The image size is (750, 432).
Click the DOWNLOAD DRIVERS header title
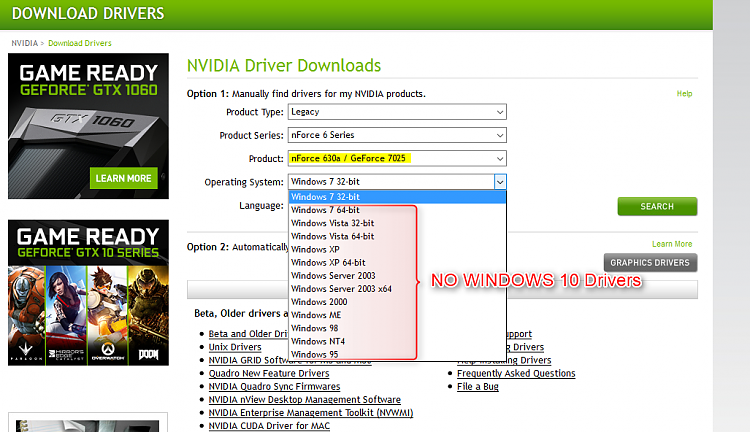[88, 13]
